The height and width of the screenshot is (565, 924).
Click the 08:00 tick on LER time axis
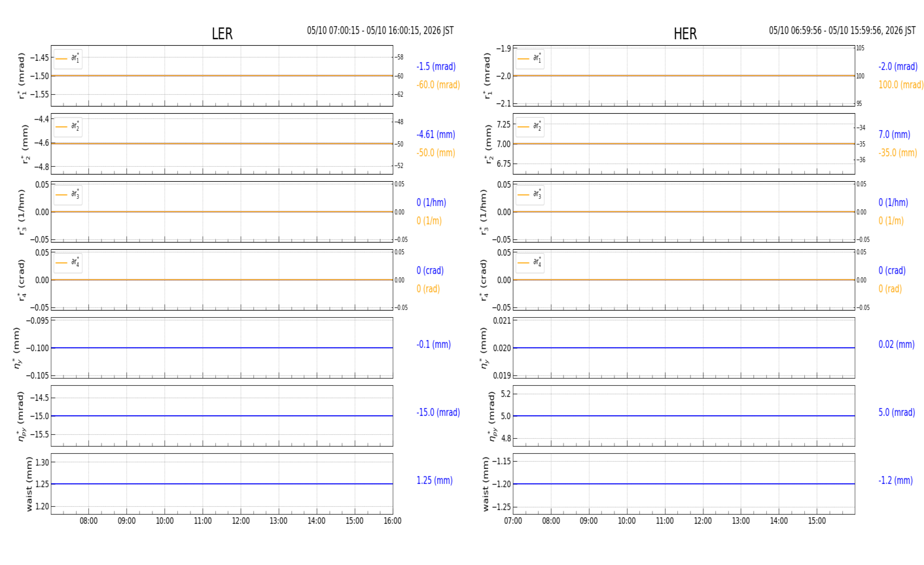[89, 521]
